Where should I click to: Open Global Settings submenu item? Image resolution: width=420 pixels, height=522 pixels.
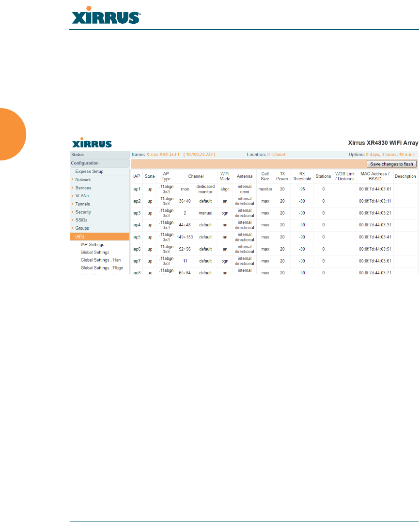click(x=95, y=253)
